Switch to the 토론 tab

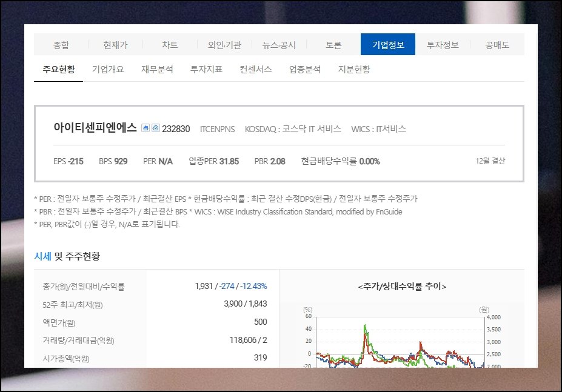[x=333, y=44]
